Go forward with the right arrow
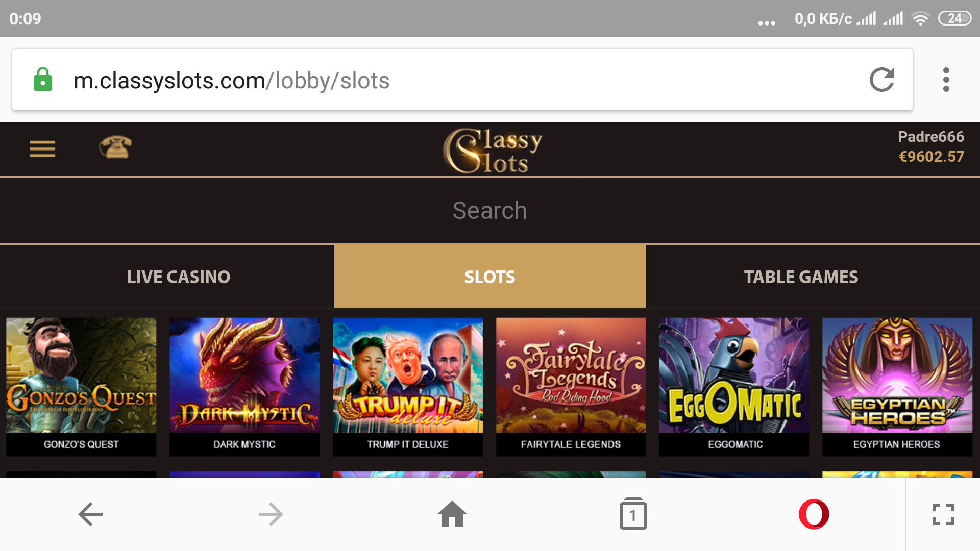This screenshot has height=551, width=980. pyautogui.click(x=271, y=514)
